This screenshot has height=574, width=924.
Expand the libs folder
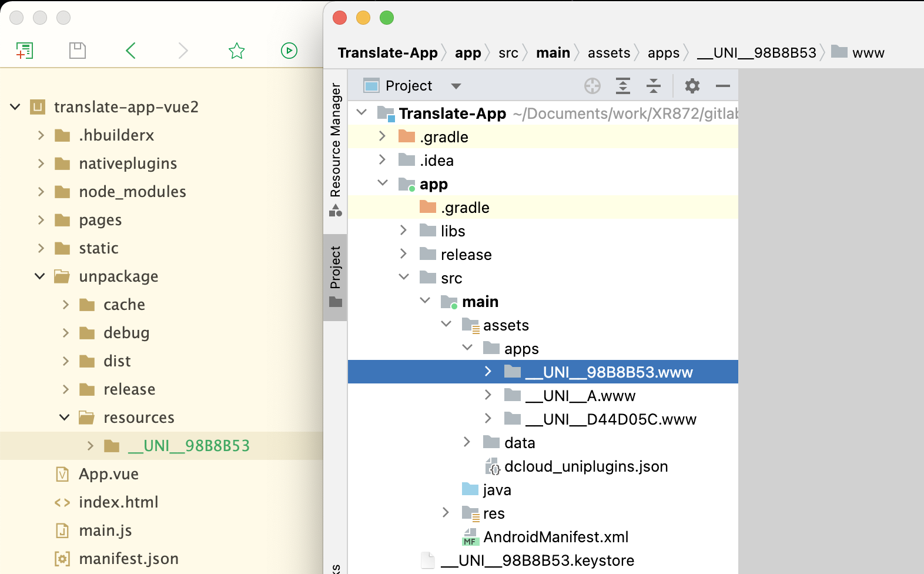pos(403,231)
